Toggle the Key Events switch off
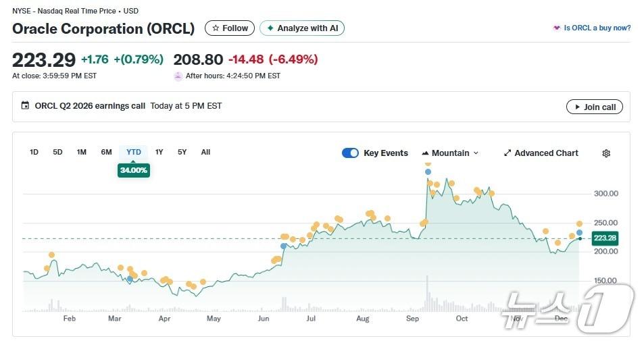 (350, 153)
